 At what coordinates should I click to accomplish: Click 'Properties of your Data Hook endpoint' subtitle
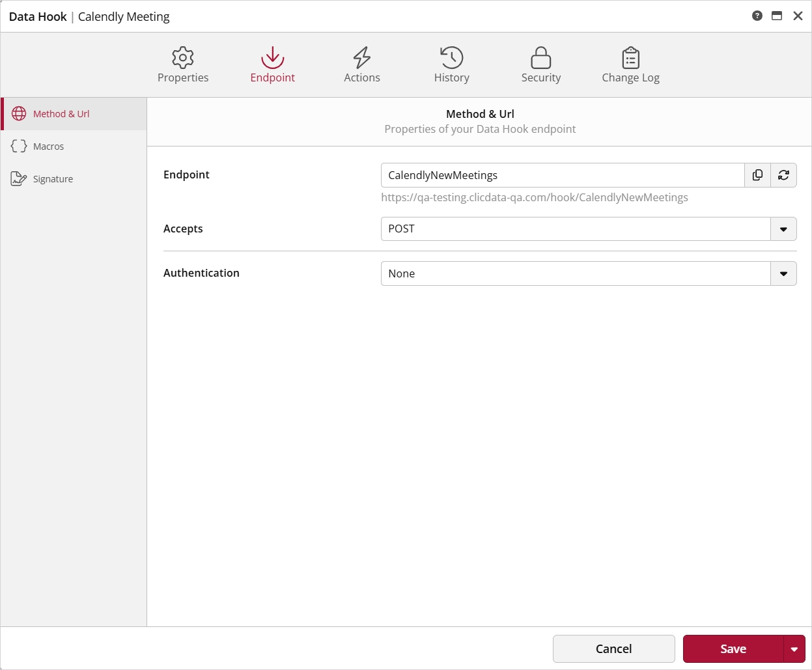[480, 129]
